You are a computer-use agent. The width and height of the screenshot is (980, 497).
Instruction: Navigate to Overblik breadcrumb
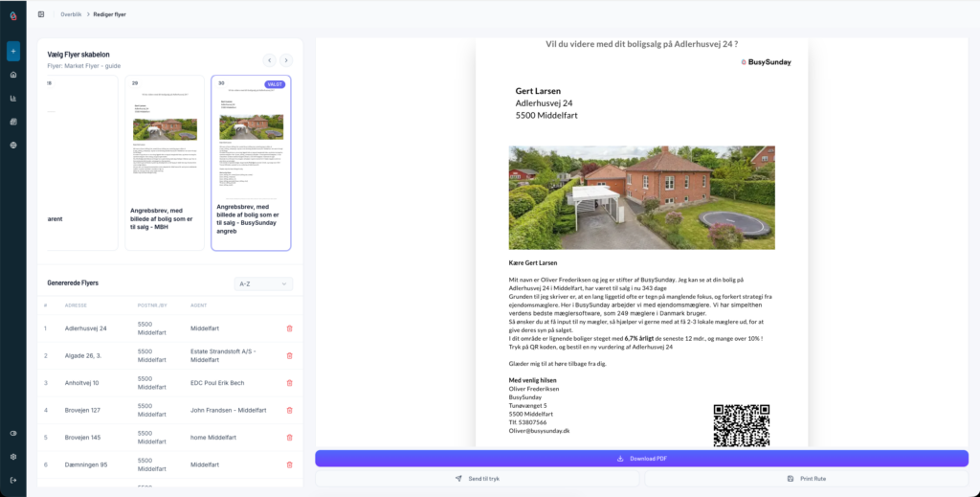pos(71,14)
